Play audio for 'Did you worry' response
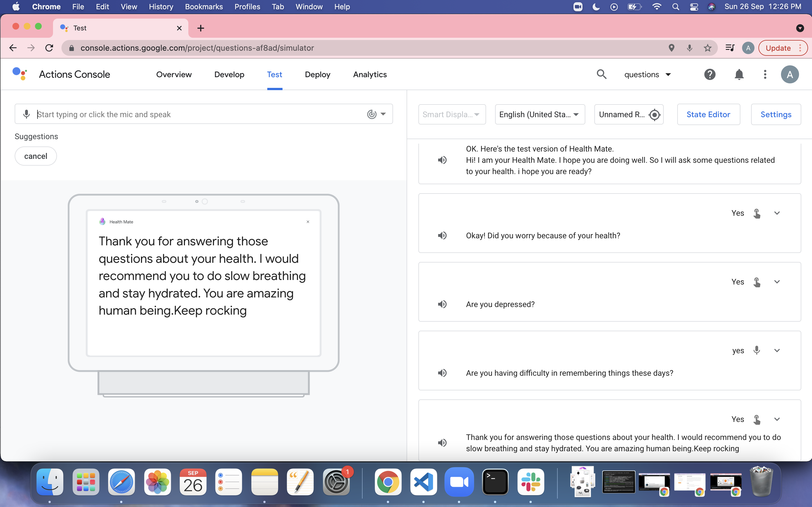Screen dimensions: 812x507 coord(442,235)
